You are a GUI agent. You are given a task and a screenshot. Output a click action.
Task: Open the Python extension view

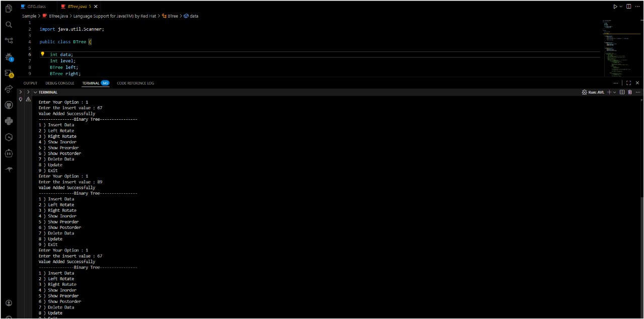[9, 121]
